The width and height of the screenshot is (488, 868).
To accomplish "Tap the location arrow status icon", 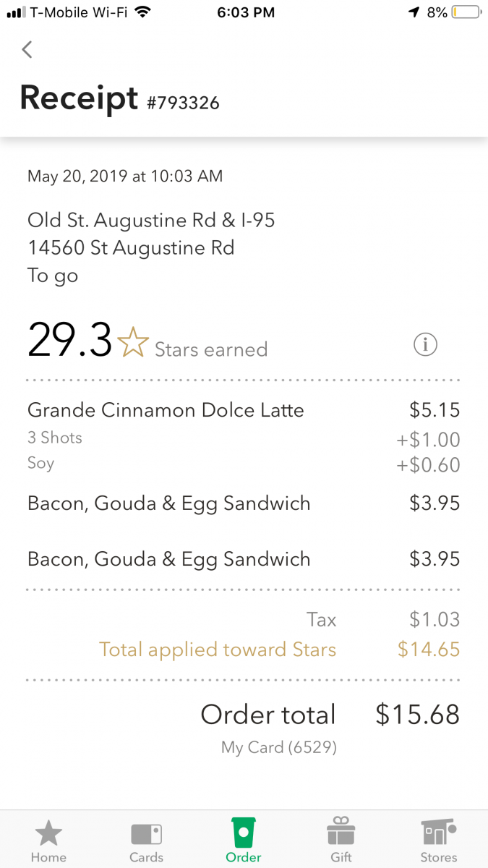I will [414, 12].
